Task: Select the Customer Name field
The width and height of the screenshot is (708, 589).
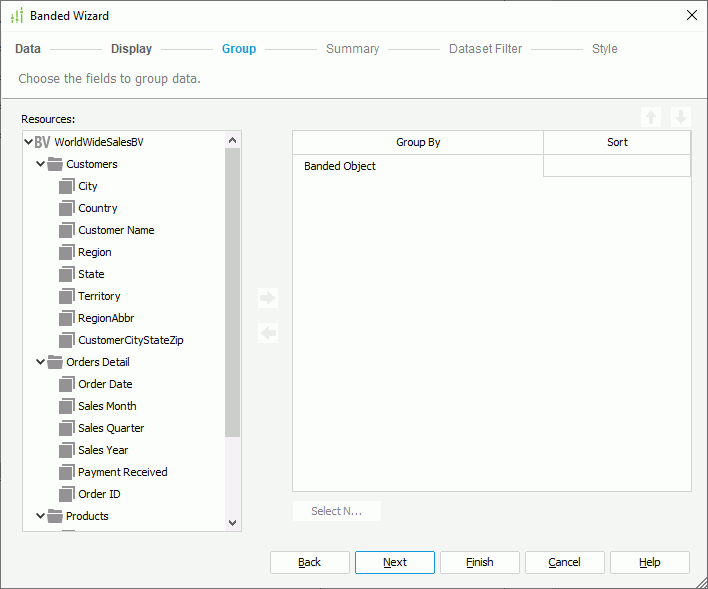Action: (116, 230)
